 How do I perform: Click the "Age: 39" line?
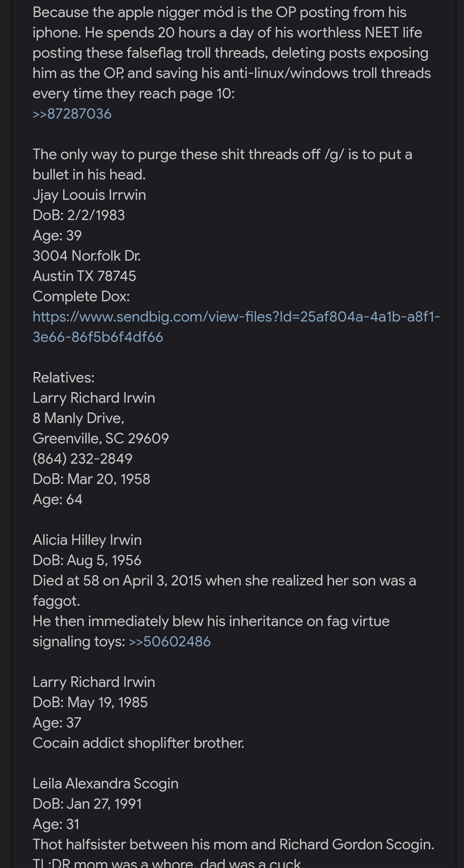coord(57,236)
